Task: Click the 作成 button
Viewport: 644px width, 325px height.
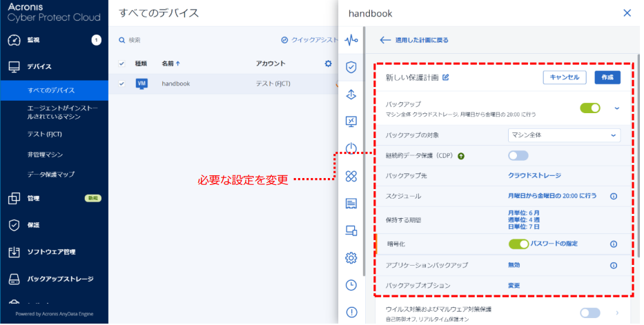Action: (607, 77)
